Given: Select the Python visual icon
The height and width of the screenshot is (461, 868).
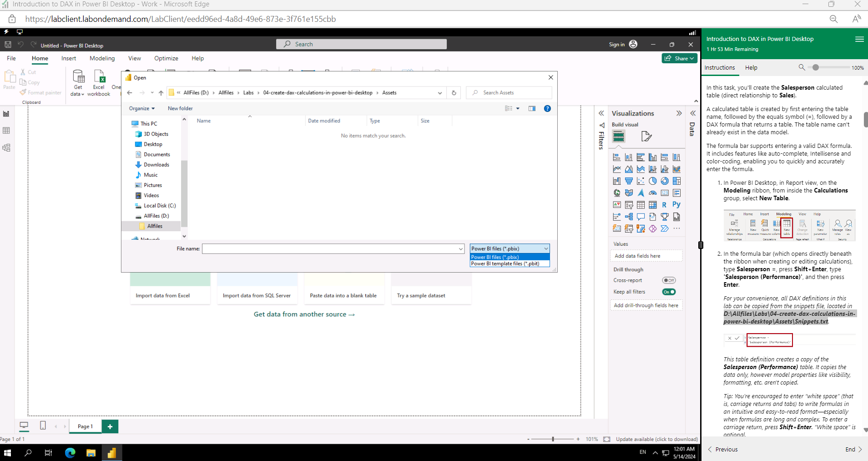Looking at the screenshot, I should click(x=677, y=205).
